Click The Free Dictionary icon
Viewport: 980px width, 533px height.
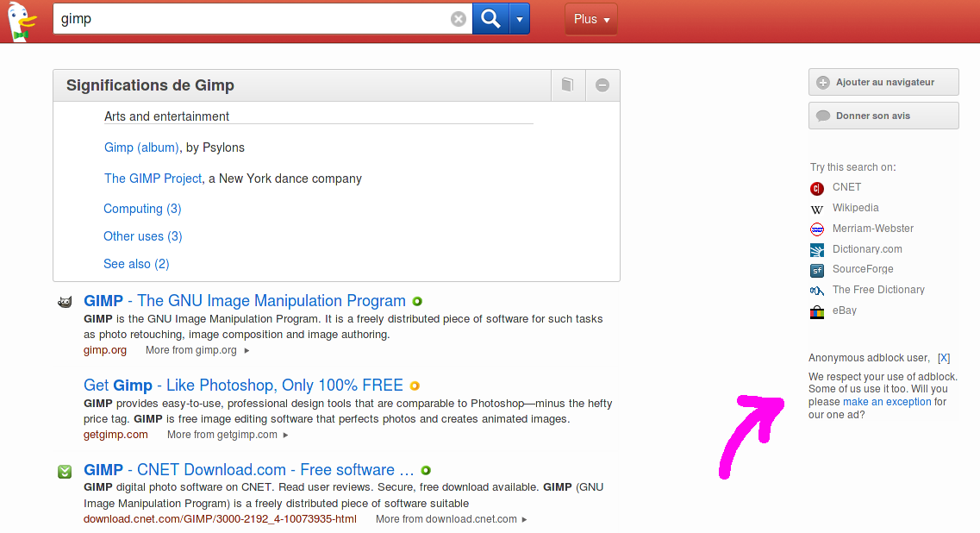tap(817, 291)
